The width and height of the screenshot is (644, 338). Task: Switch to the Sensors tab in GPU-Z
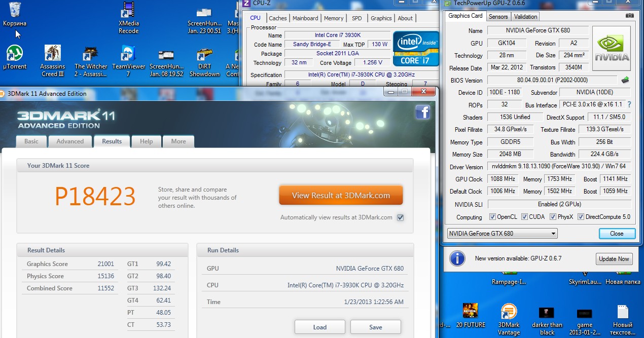[x=498, y=17]
